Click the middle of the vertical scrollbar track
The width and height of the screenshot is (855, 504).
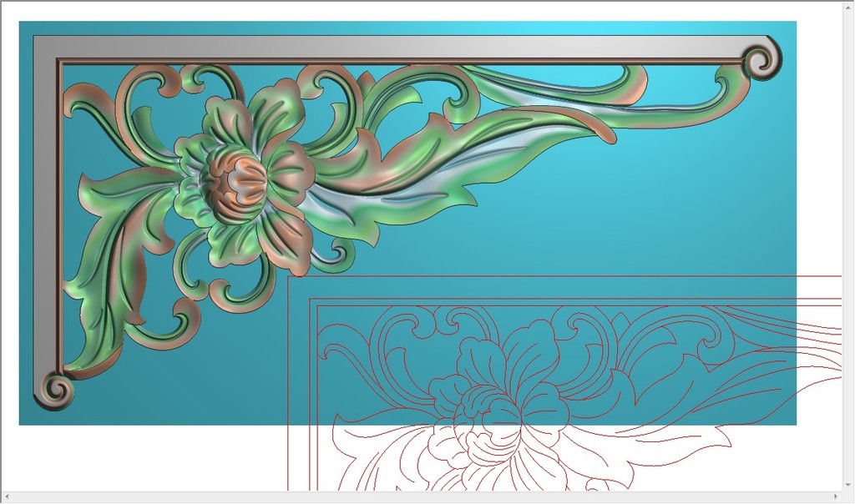pos(847,246)
